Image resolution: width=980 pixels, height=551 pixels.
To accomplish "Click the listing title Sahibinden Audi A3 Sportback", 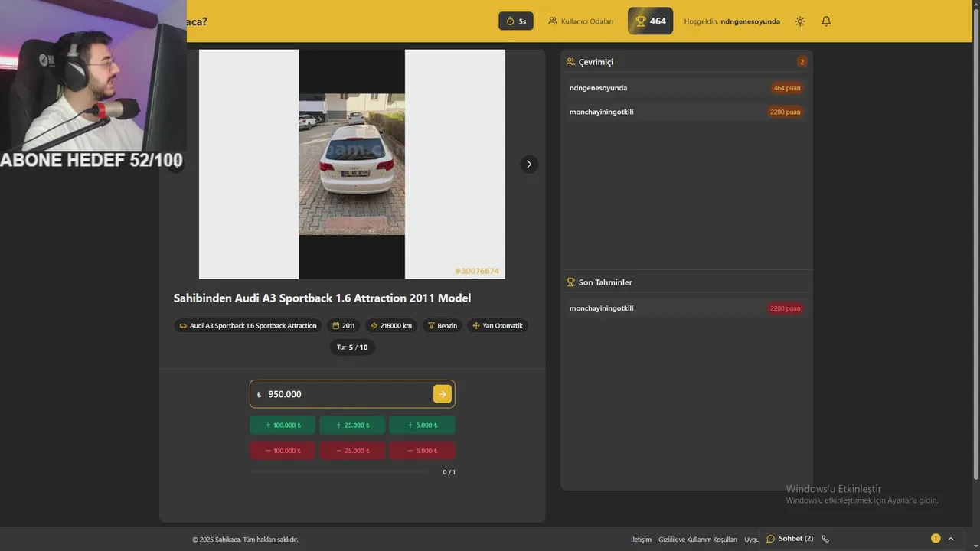I will [322, 298].
